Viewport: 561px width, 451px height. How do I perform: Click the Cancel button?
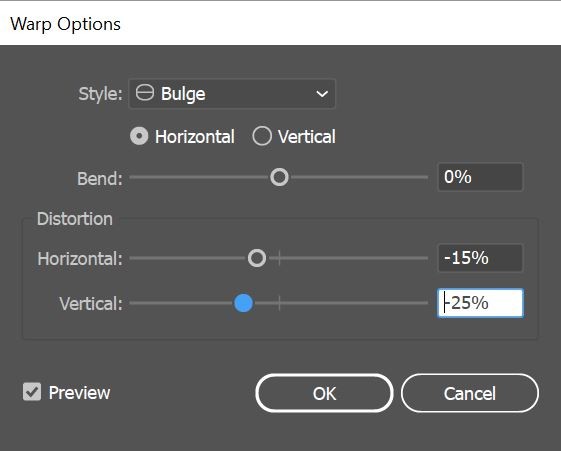(x=470, y=393)
